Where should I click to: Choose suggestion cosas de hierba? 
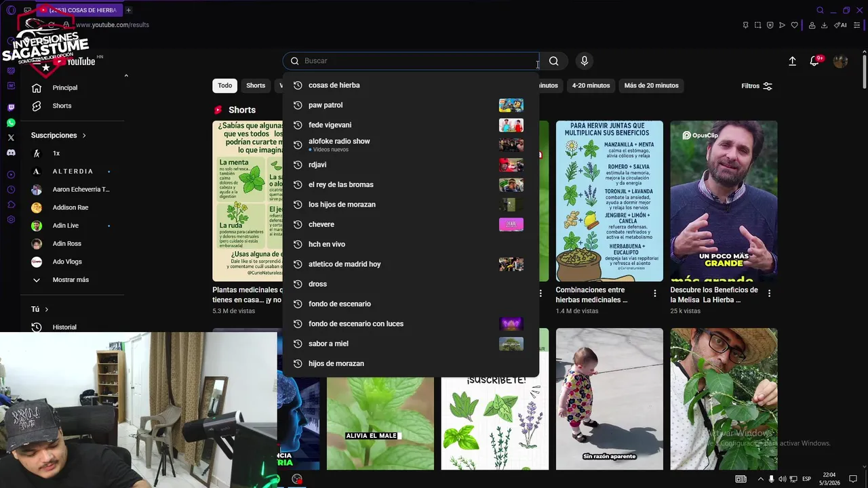(x=410, y=85)
